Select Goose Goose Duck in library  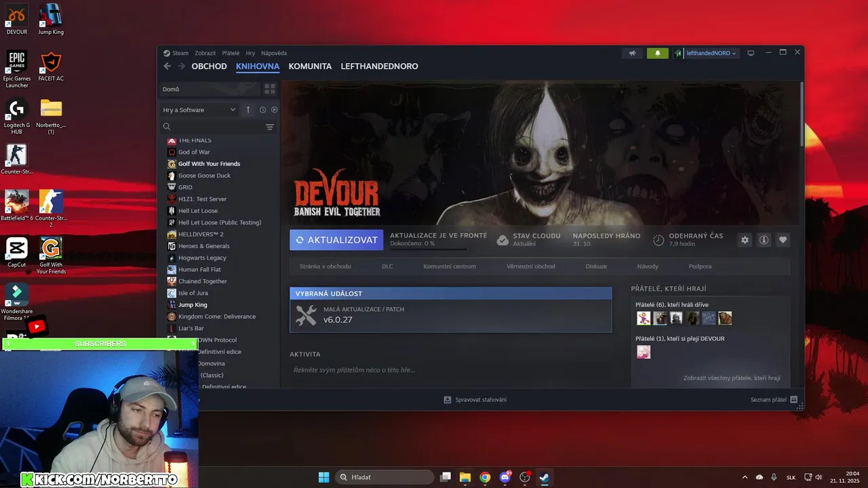[204, 176]
